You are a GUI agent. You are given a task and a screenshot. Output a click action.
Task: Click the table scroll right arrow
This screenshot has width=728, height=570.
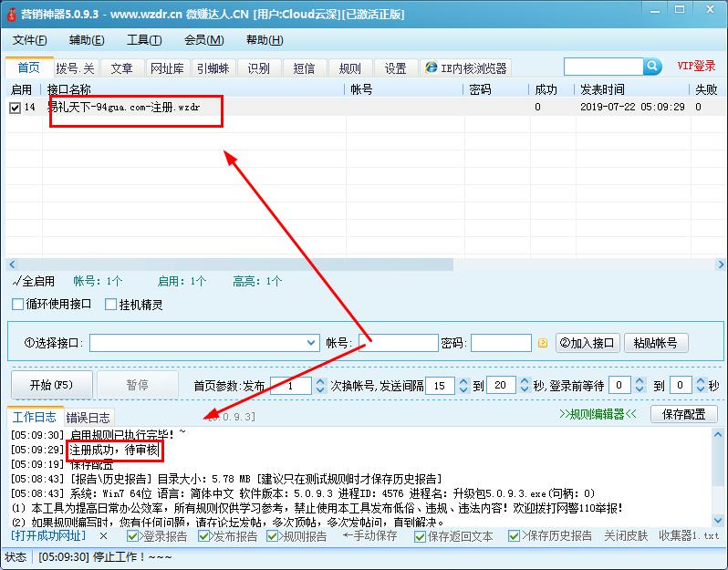click(721, 264)
